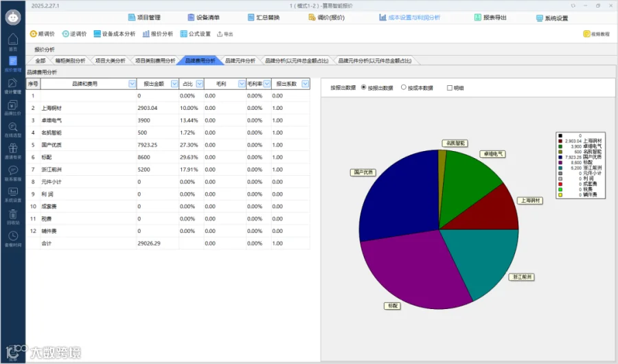Click the green 卓维电气 legend swatch
Viewport: 618px width, 364px height.
point(560,146)
